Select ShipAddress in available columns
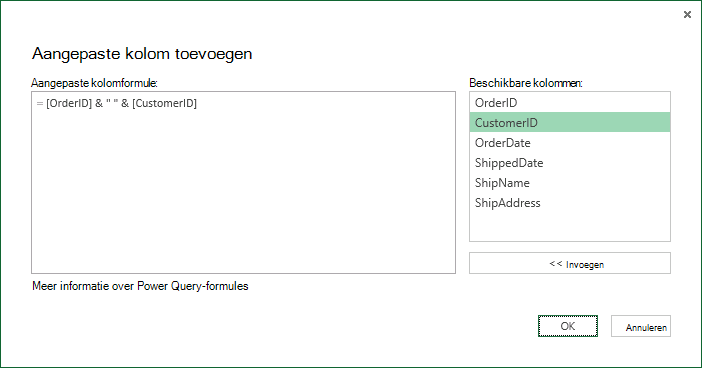Viewport: 702px width, 368px height. point(569,203)
